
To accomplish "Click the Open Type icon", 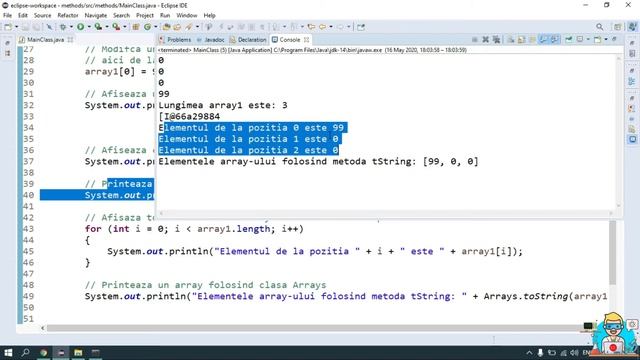I will tap(166, 27).
